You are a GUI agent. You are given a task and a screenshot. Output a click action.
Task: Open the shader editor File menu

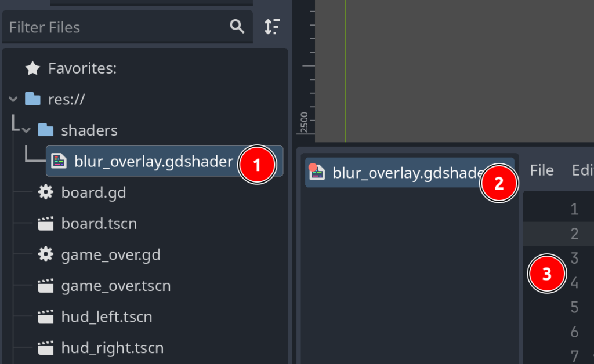pyautogui.click(x=542, y=170)
